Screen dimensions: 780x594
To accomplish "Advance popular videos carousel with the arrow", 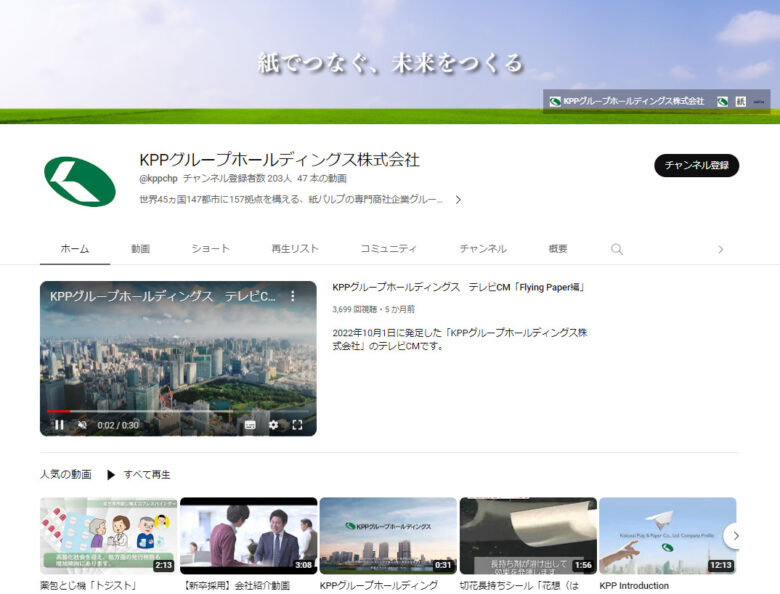I will point(735,536).
